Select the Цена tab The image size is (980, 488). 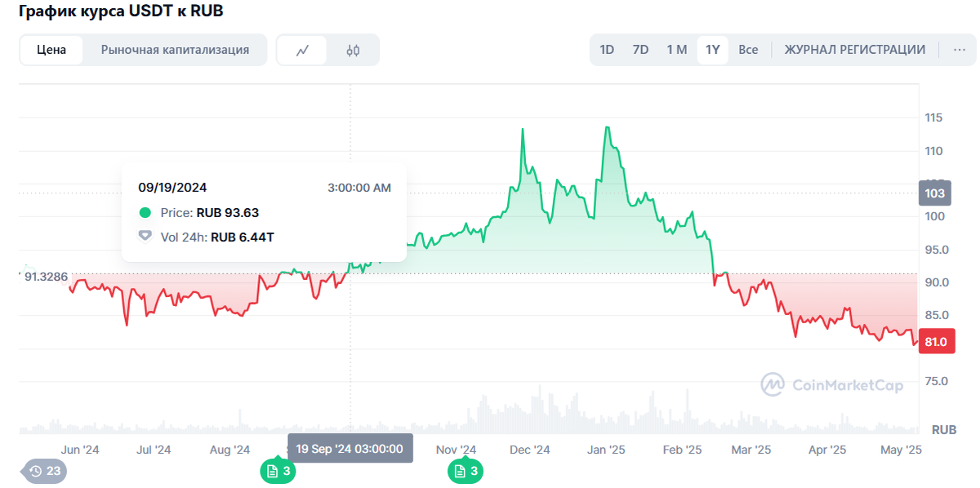click(x=50, y=49)
